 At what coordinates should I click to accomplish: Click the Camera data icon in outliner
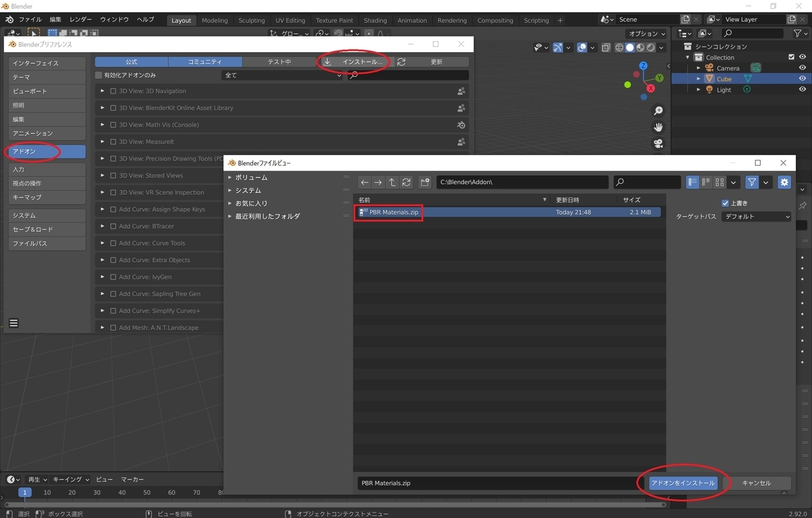click(756, 68)
